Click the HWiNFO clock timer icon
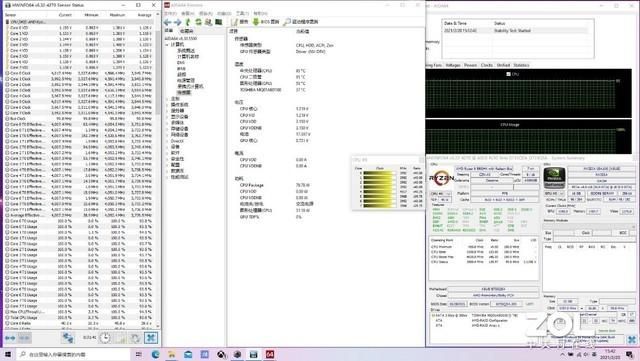The image size is (640, 361). coord(105,338)
